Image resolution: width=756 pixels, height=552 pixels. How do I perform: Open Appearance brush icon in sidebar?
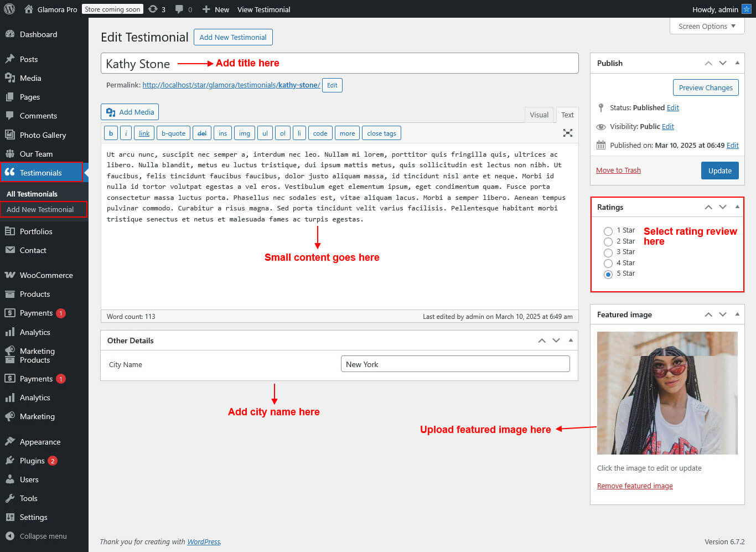(x=9, y=441)
